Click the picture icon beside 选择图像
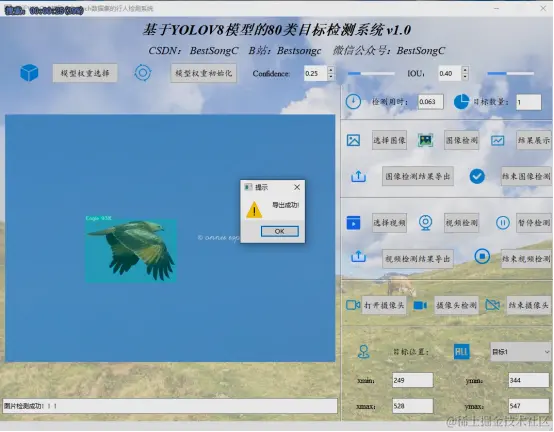 point(353,140)
